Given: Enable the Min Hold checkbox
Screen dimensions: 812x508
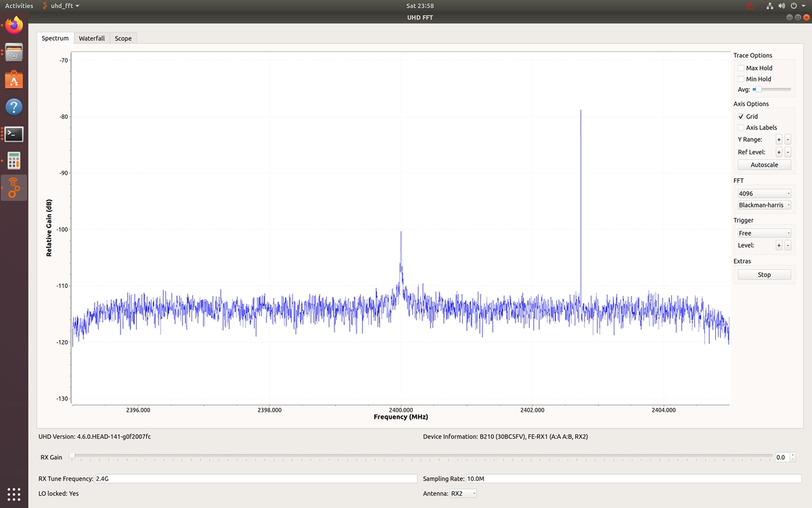Looking at the screenshot, I should [741, 79].
